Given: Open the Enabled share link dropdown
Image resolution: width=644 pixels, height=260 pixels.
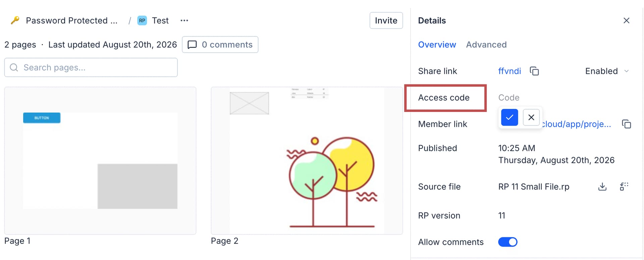Looking at the screenshot, I should click(607, 71).
